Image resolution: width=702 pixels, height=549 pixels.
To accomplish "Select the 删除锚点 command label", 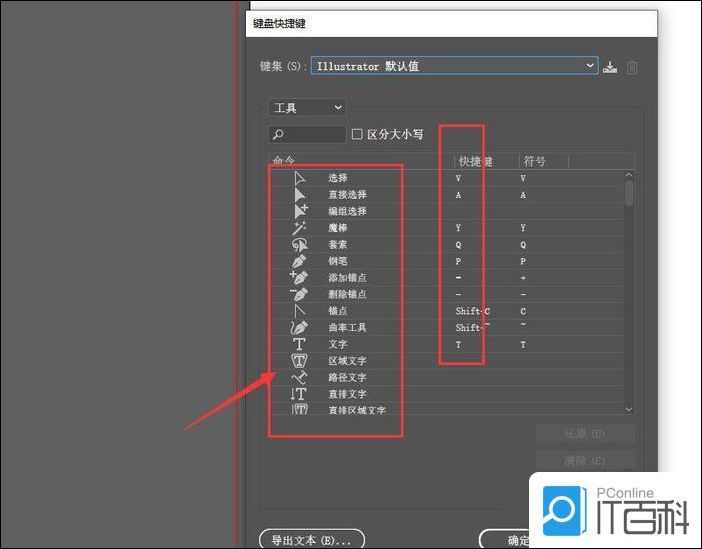I will coord(347,294).
